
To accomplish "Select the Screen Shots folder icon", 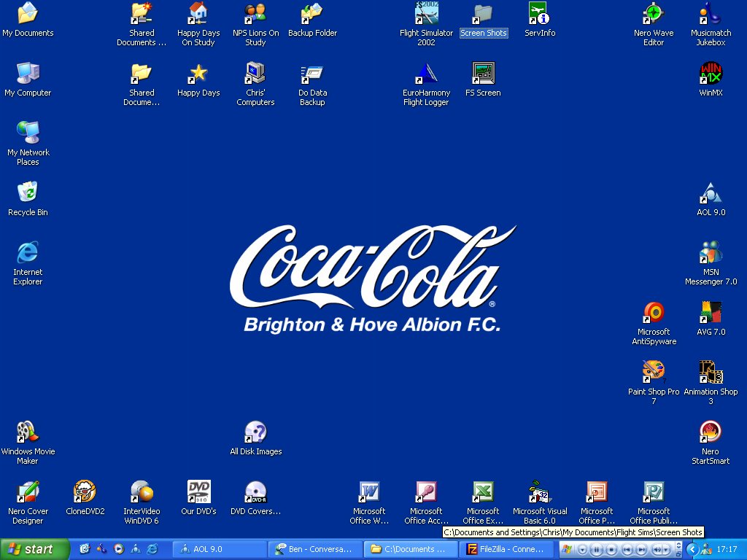I will 483,20.
